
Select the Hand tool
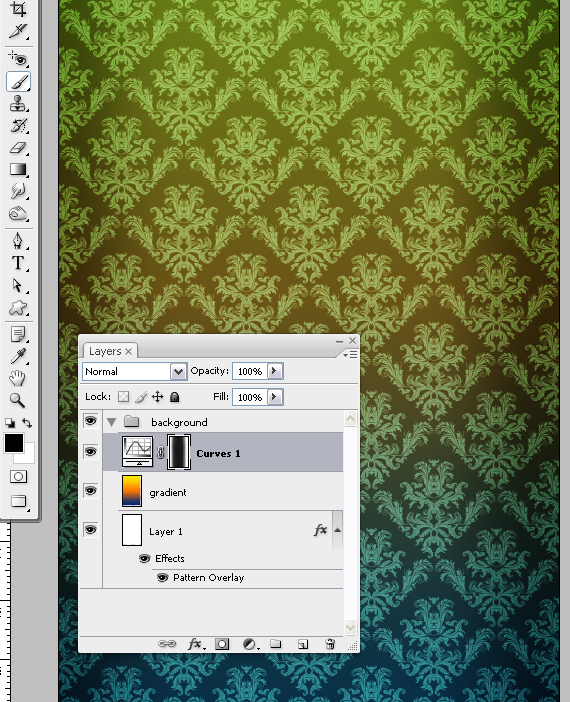[x=18, y=379]
